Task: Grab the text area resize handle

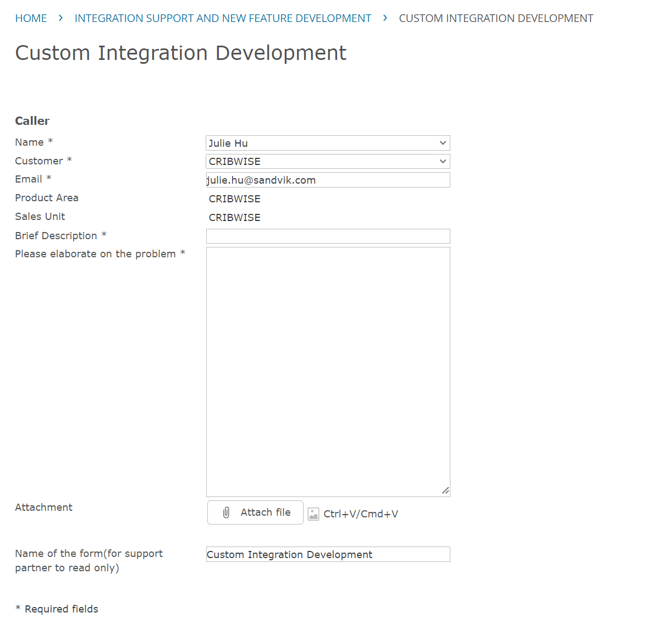Action: click(445, 490)
